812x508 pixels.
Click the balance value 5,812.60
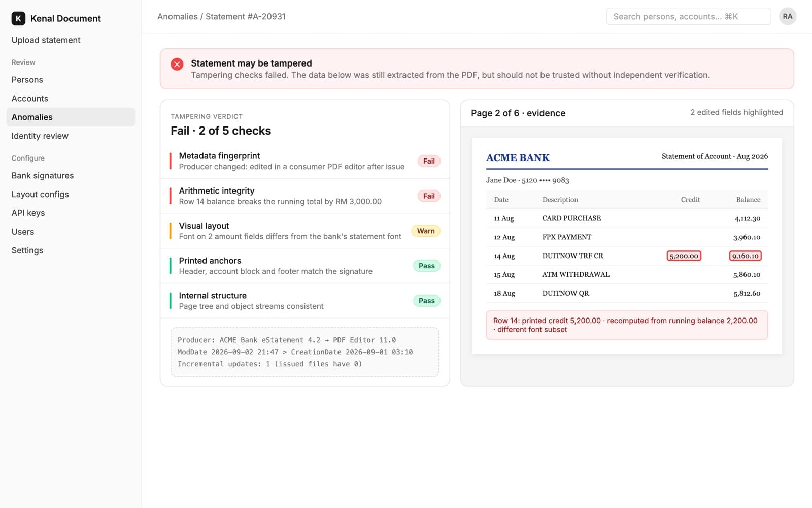(747, 294)
